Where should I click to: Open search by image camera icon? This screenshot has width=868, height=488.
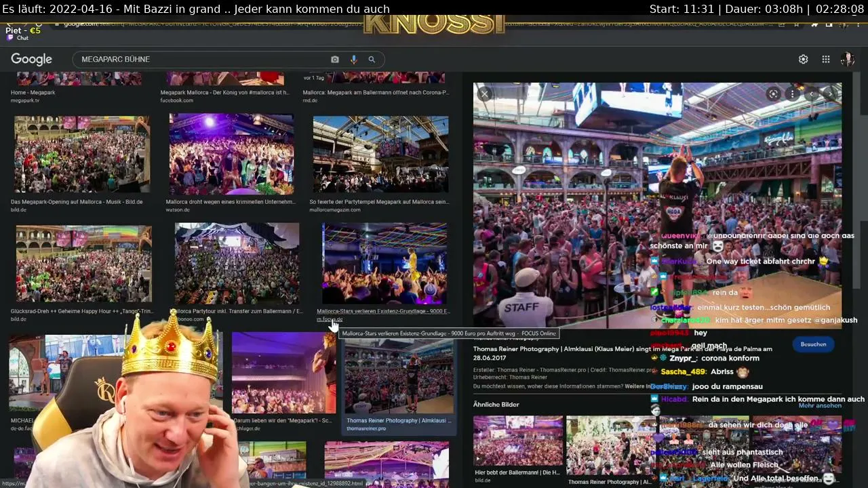[335, 60]
